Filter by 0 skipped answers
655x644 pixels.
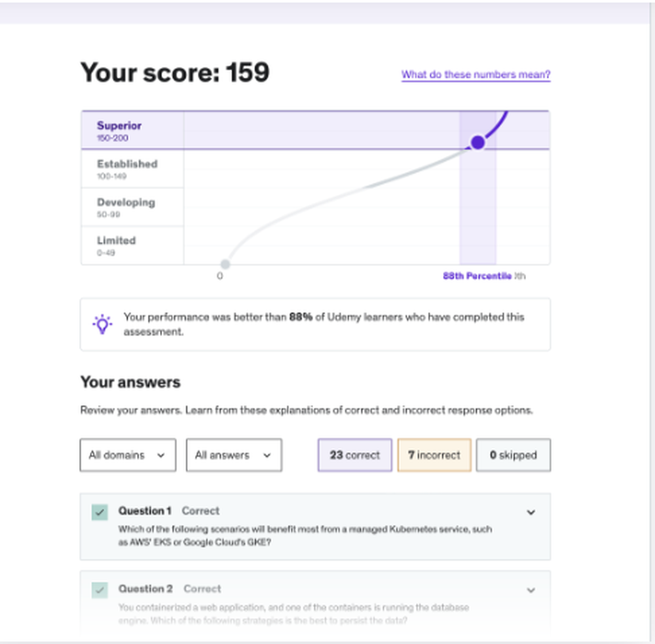(514, 455)
